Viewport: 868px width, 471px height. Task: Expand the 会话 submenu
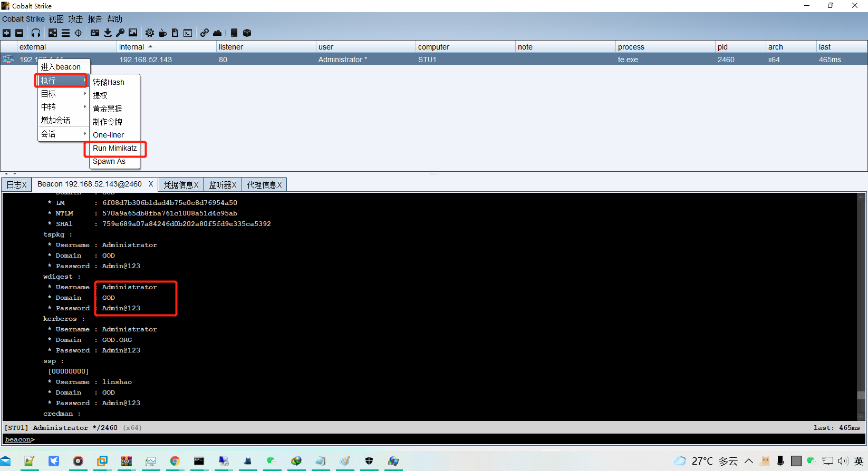tap(64, 134)
